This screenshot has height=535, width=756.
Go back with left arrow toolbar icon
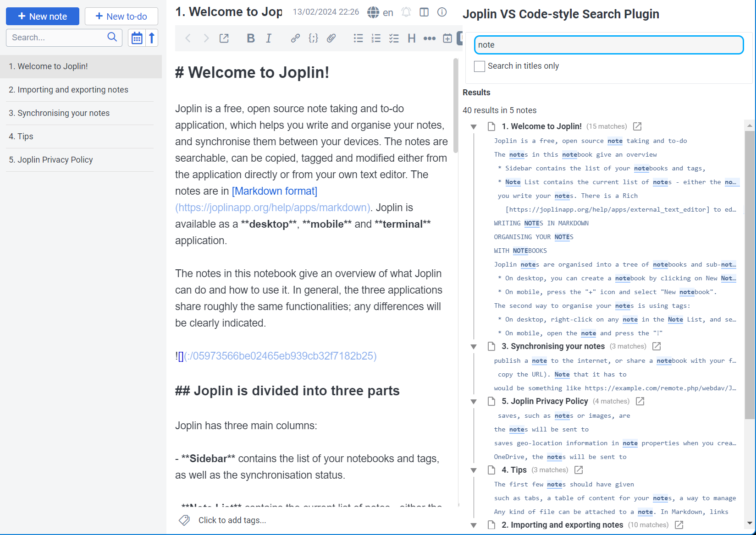188,38
